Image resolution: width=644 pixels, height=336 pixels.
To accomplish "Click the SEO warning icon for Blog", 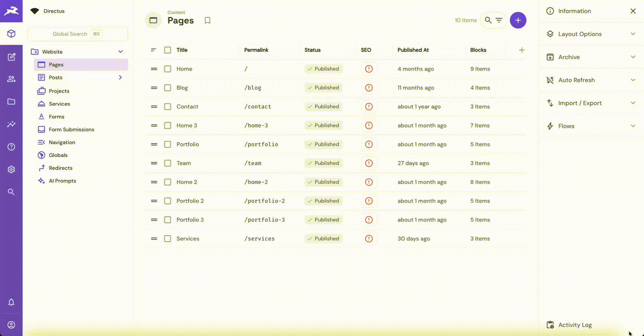I will click(369, 88).
